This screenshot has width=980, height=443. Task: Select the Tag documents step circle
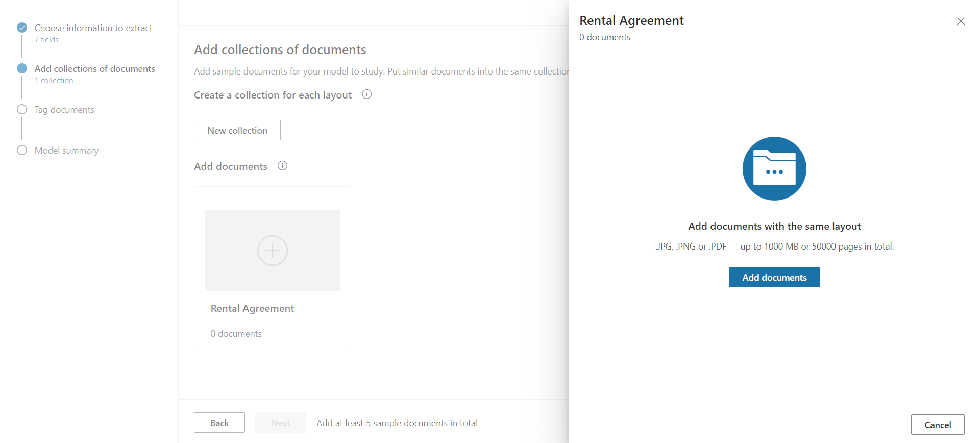[x=22, y=109]
